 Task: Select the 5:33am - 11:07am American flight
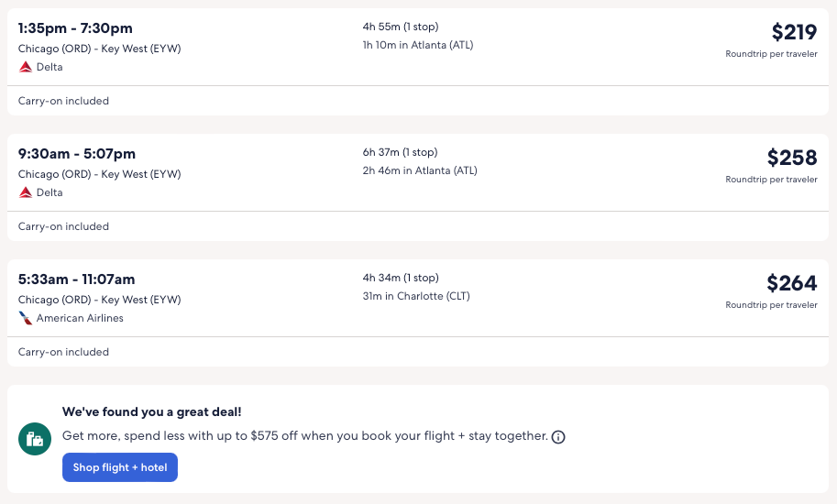coord(77,279)
